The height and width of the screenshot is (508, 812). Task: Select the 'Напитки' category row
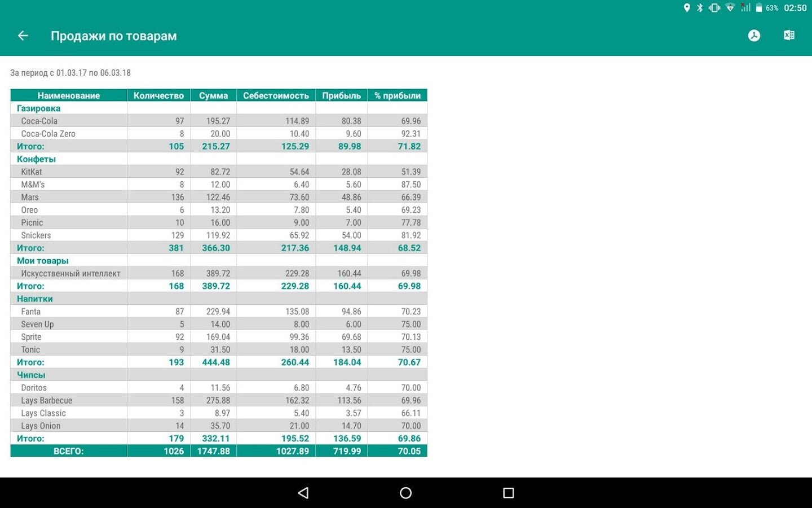(x=219, y=299)
